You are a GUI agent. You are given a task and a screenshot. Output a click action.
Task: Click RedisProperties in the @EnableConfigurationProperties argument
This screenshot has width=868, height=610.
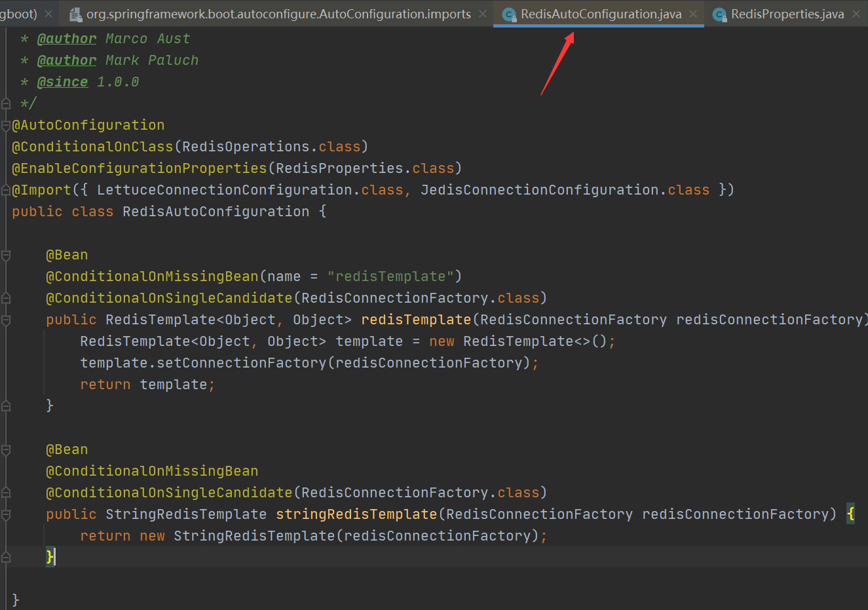(339, 168)
